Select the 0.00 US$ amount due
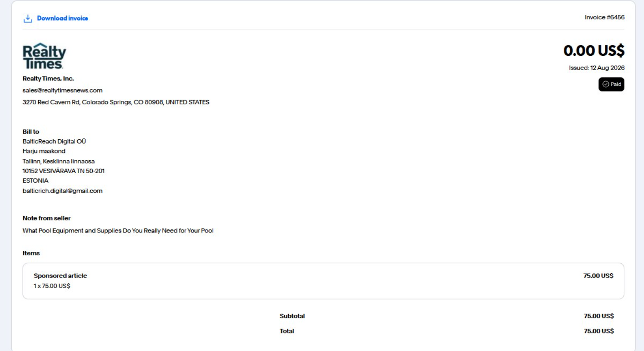Image resolution: width=644 pixels, height=351 pixels. 594,51
